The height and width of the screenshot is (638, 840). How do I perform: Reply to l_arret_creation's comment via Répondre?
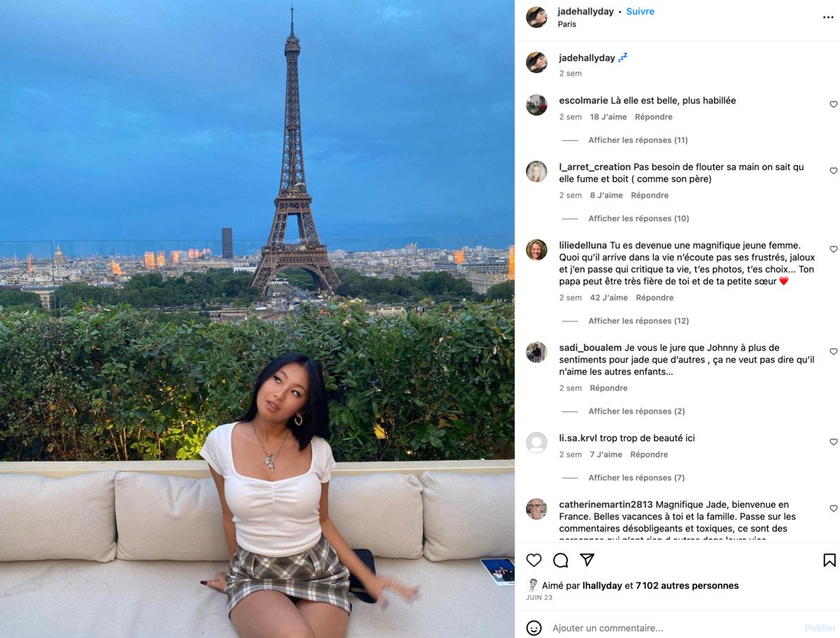(650, 195)
